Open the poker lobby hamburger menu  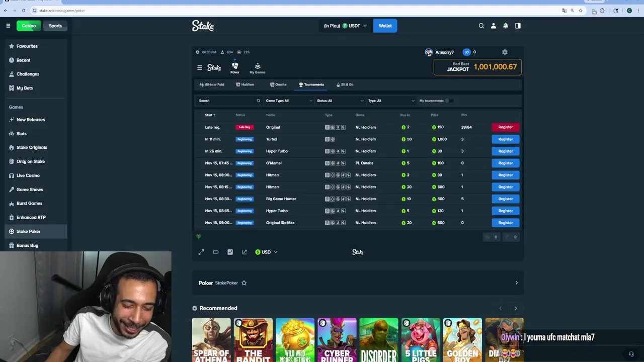200,67
